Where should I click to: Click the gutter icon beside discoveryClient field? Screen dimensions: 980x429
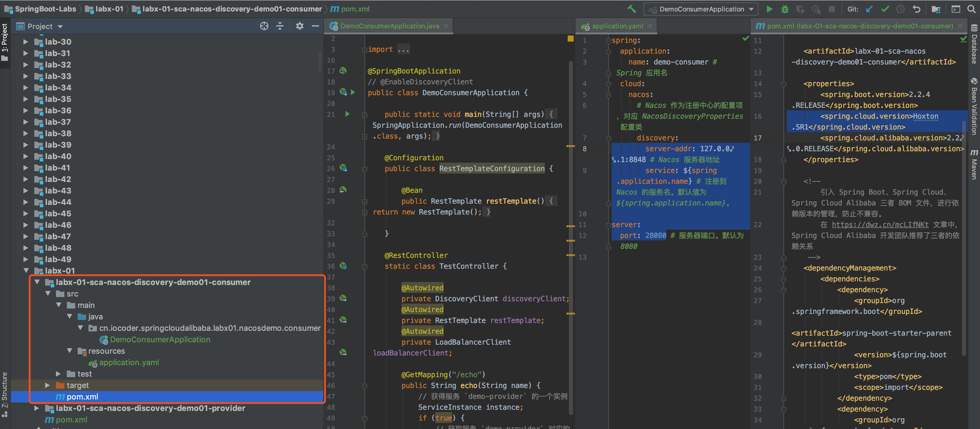point(343,299)
